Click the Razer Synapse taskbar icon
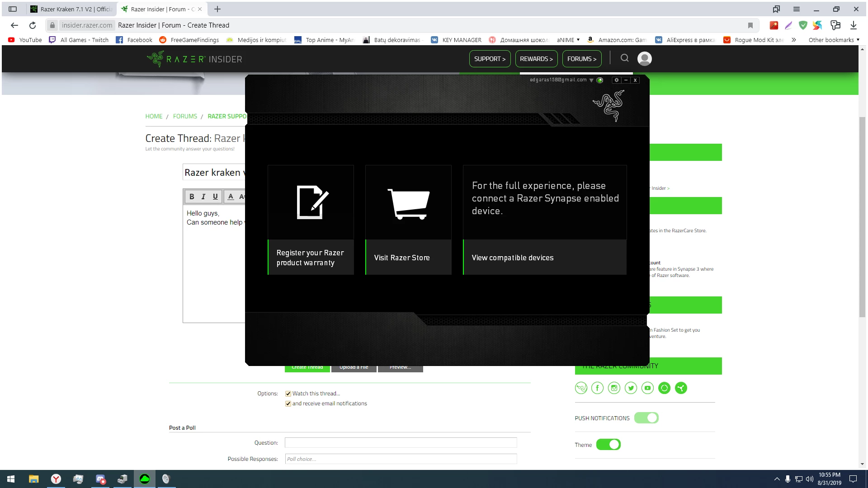Image resolution: width=868 pixels, height=488 pixels. pyautogui.click(x=145, y=479)
